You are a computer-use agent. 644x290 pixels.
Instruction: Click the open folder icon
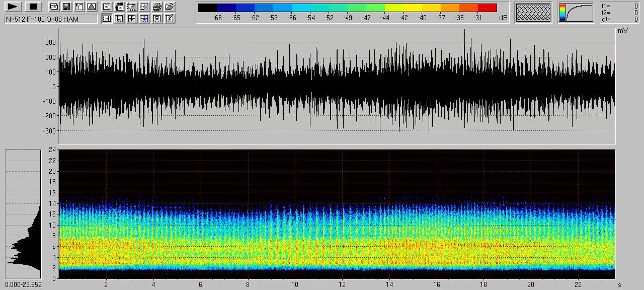pos(170,7)
